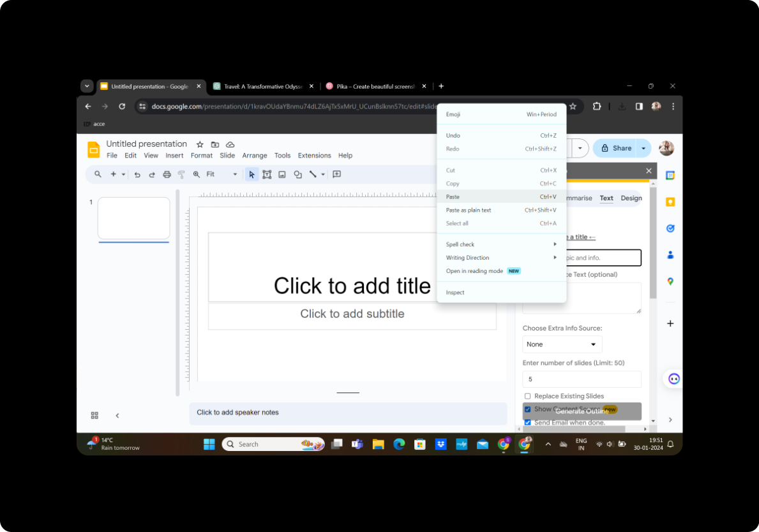Open the Slide menu
This screenshot has height=532, width=759.
(227, 155)
